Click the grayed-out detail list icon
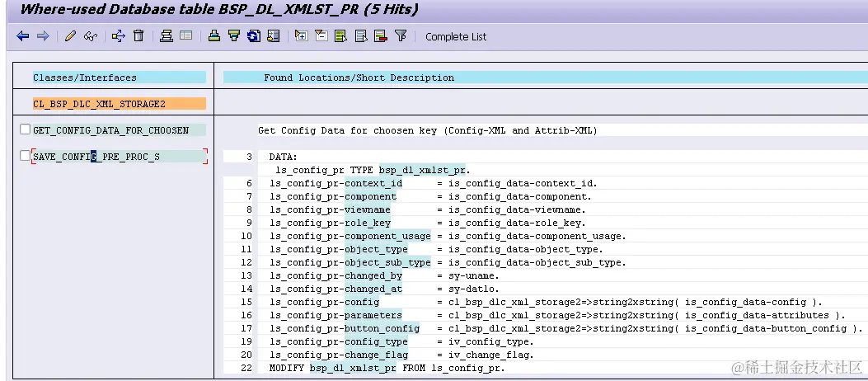The image size is (868, 381). pos(186,36)
